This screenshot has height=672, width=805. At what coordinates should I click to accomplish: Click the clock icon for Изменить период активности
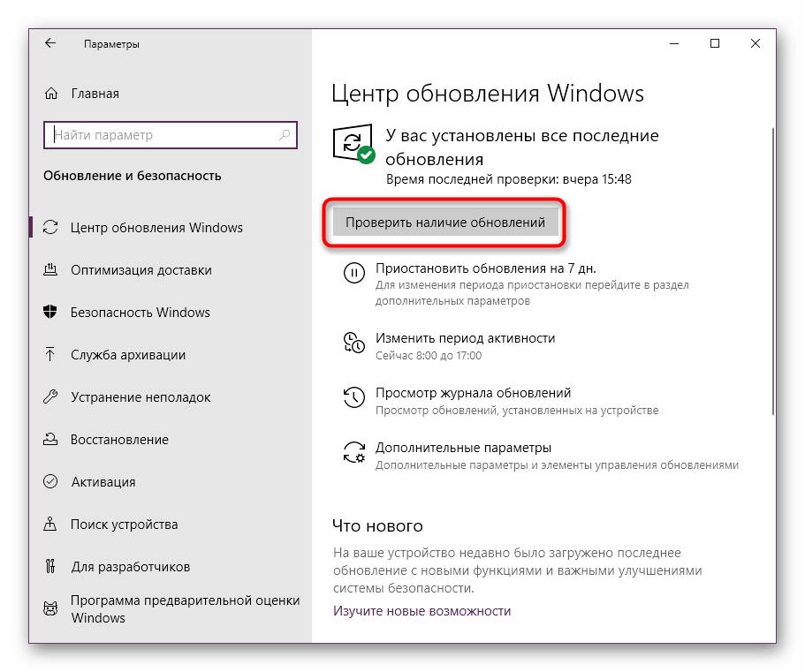tap(354, 342)
